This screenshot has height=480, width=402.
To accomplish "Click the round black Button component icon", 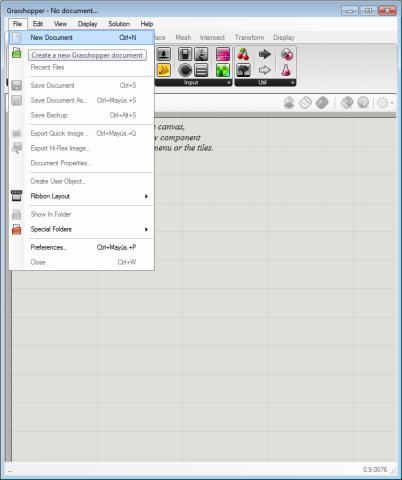I will (185, 70).
